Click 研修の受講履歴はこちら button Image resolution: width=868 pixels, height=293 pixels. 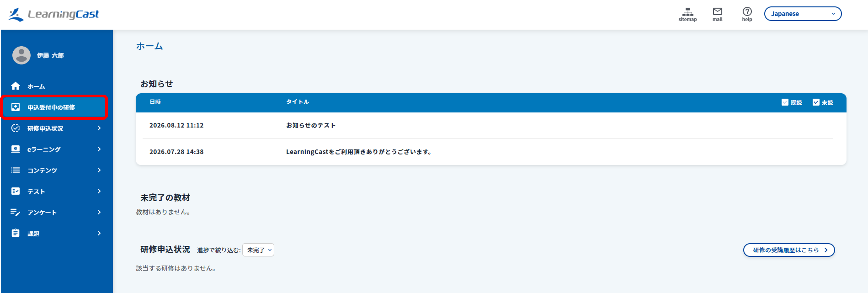tap(788, 250)
